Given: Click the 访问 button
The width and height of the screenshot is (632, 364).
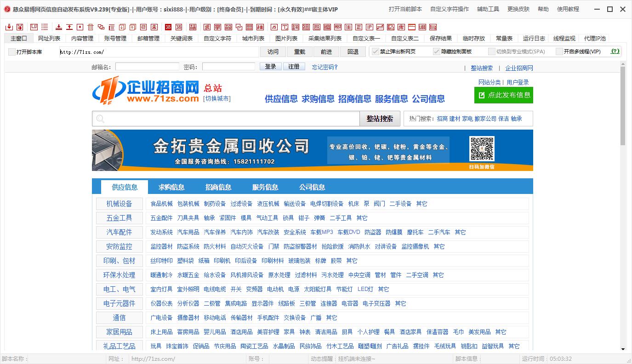Looking at the screenshot, I should click(x=273, y=52).
